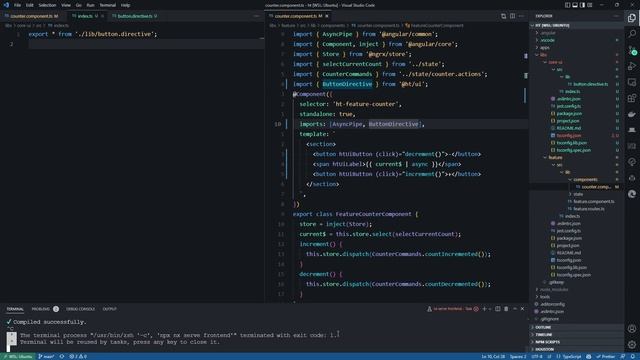This screenshot has width=640, height=360.
Task: Click the Ln 10, Col 28 position indicator
Action: [x=493, y=356]
